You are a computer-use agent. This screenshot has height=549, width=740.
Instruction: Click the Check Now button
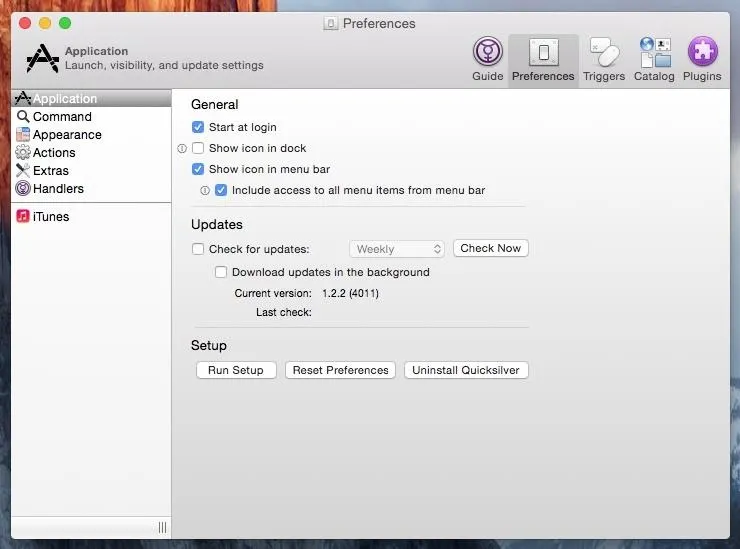(x=491, y=248)
